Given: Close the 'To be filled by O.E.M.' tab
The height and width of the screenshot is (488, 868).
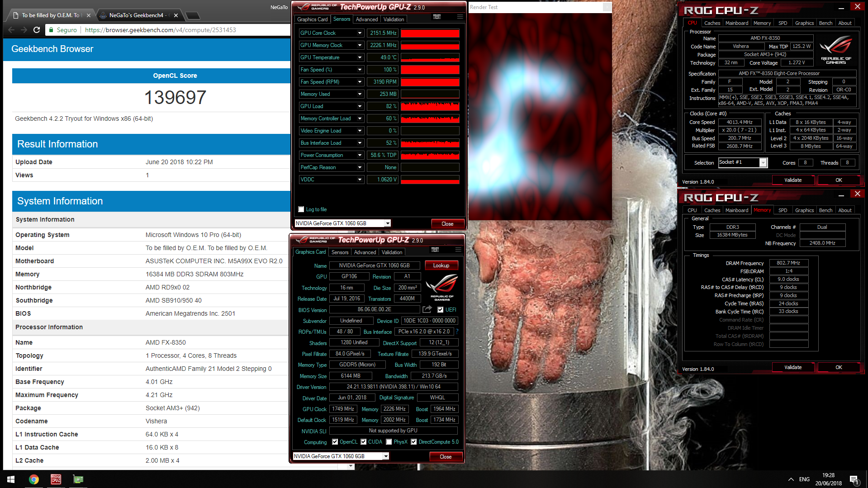Looking at the screenshot, I should tap(89, 15).
